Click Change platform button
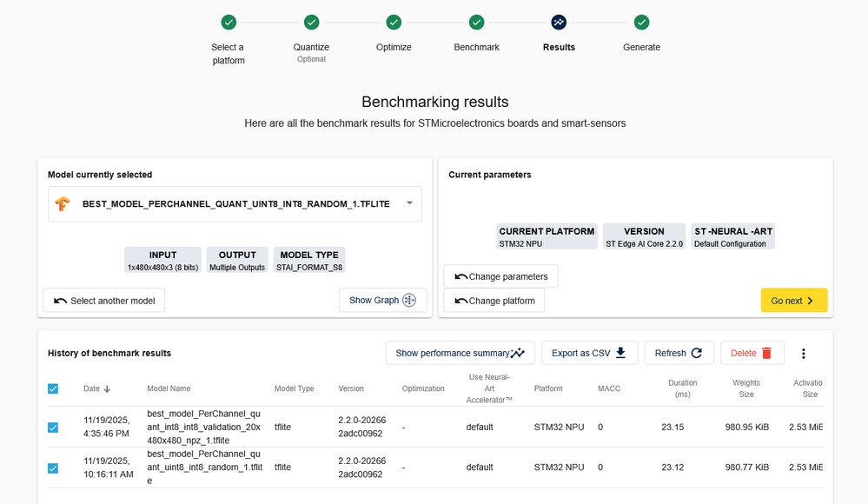The height and width of the screenshot is (504, 868). (494, 301)
